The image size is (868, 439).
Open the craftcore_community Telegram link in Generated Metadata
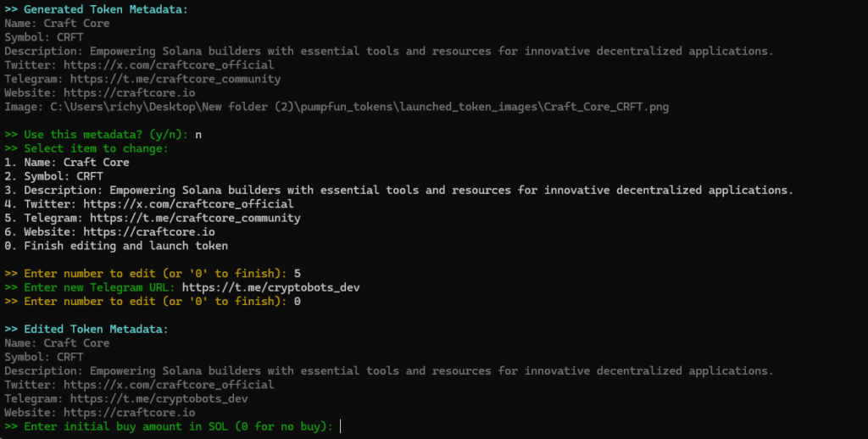175,79
